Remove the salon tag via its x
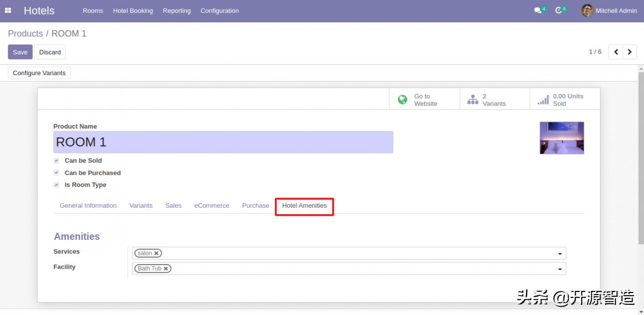This screenshot has width=644, height=315. [156, 253]
